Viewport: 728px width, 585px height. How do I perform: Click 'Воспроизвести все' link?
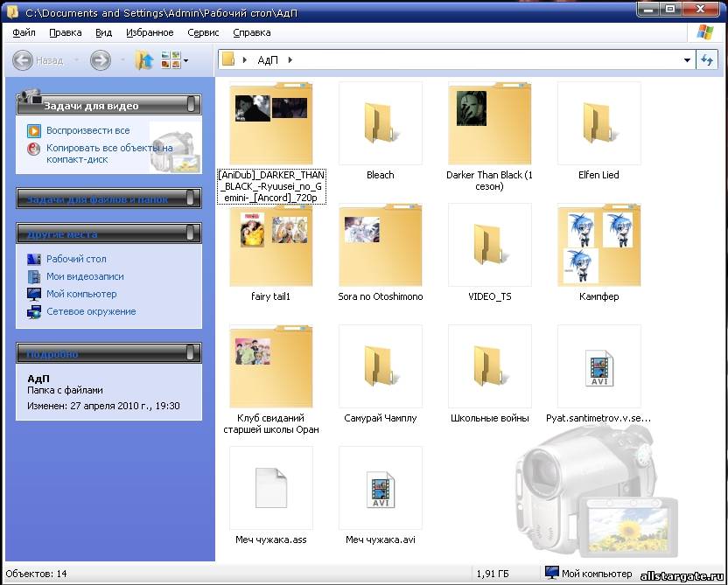click(x=87, y=130)
